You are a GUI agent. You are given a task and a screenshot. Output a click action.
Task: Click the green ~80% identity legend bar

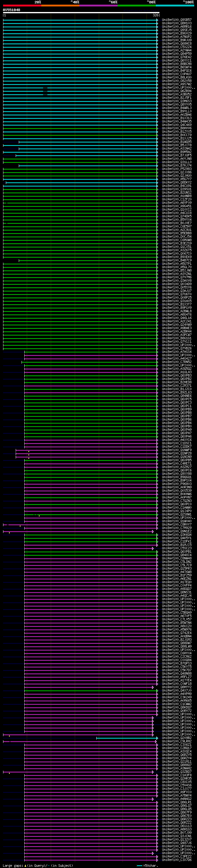[x=137, y=6]
